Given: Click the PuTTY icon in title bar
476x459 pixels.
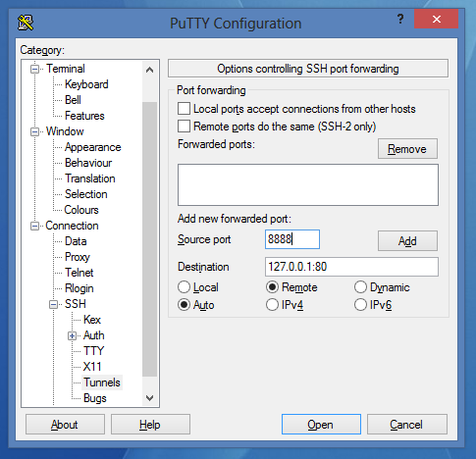Looking at the screenshot, I should tap(26, 23).
